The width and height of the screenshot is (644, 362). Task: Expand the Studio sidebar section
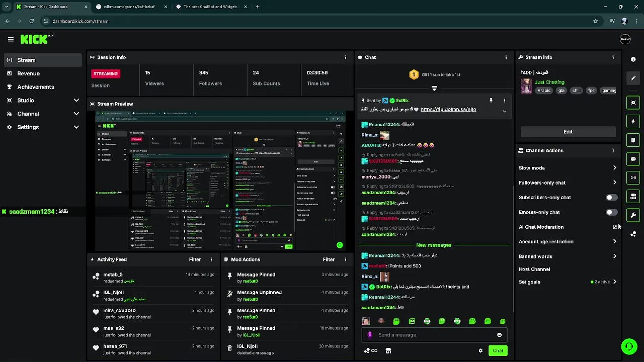[76, 101]
